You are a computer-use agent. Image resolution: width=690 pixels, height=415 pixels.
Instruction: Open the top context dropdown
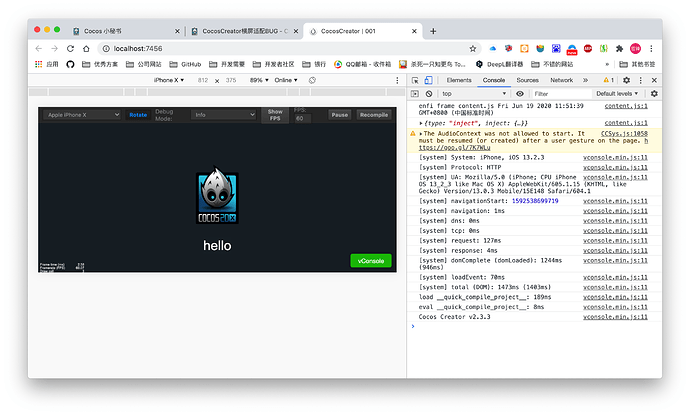click(474, 94)
